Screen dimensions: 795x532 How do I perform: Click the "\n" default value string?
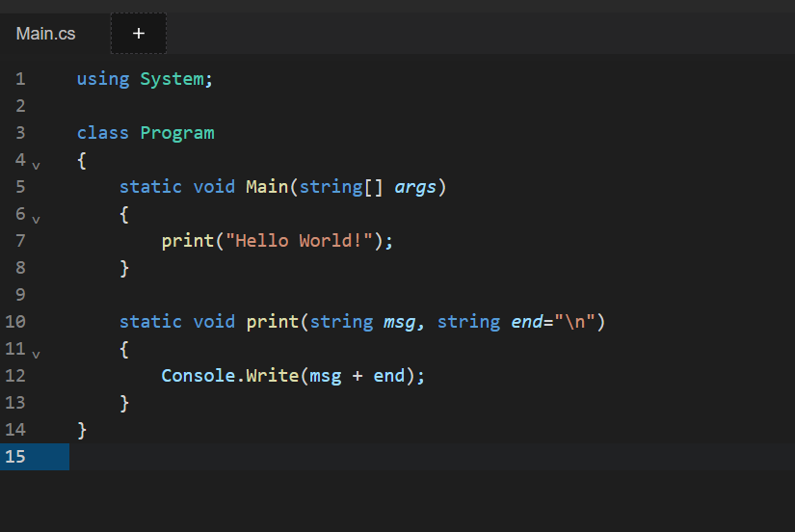575,322
